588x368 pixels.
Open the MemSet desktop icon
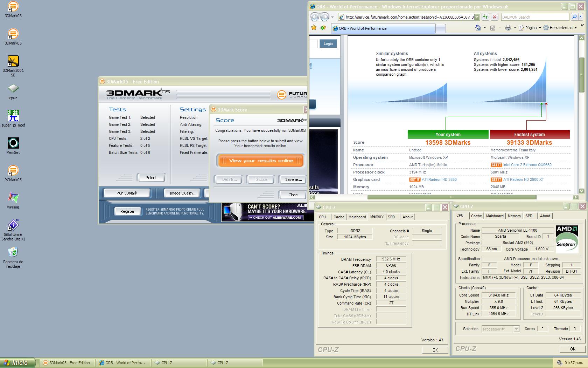[x=13, y=146]
